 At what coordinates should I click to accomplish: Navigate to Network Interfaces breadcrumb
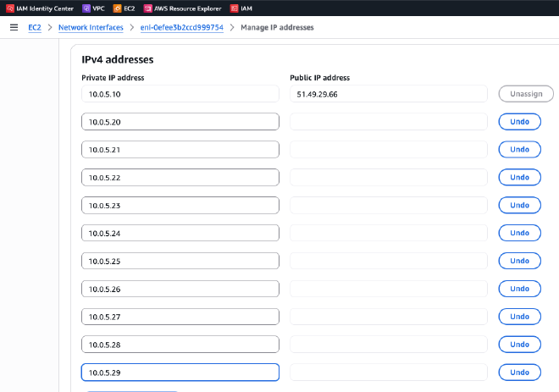point(91,27)
